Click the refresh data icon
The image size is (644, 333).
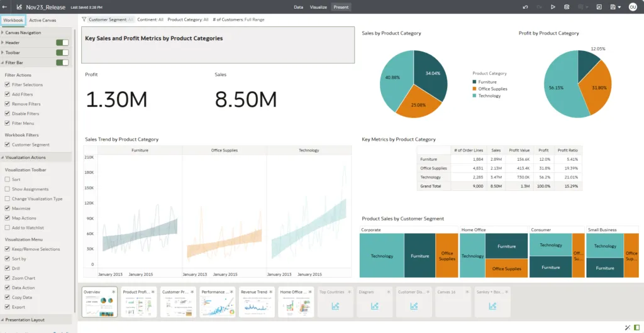click(567, 7)
